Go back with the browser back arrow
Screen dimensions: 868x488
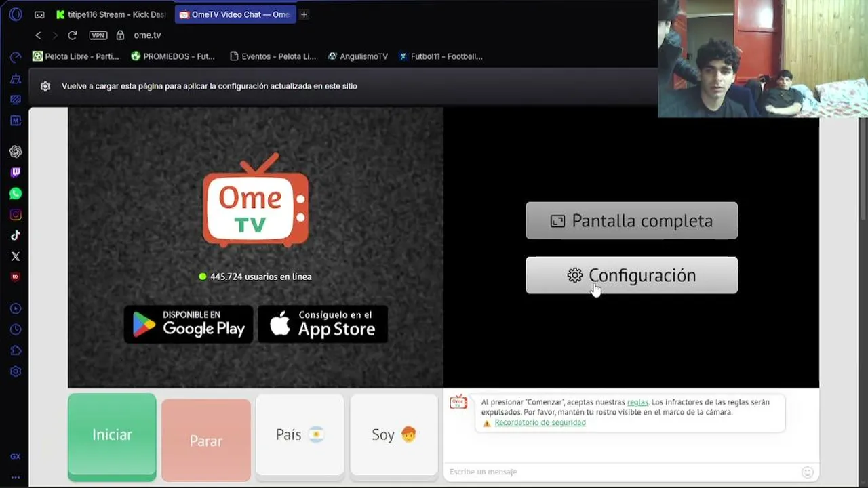38,35
